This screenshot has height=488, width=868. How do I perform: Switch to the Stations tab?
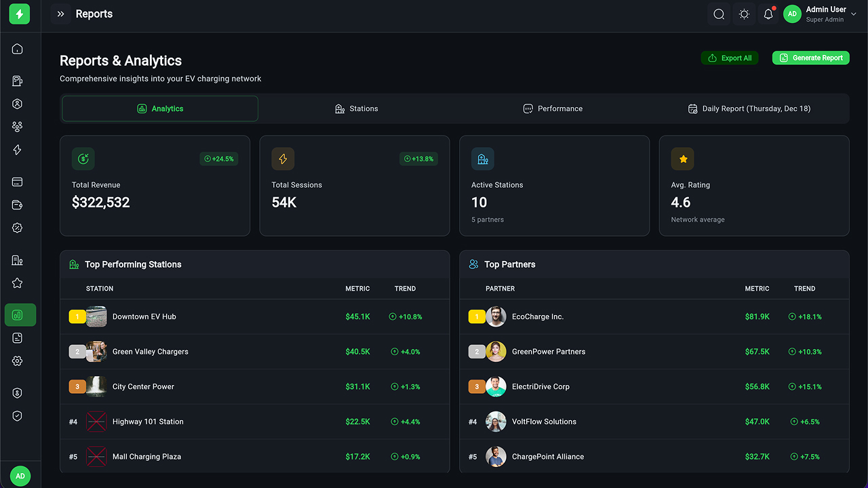click(357, 108)
